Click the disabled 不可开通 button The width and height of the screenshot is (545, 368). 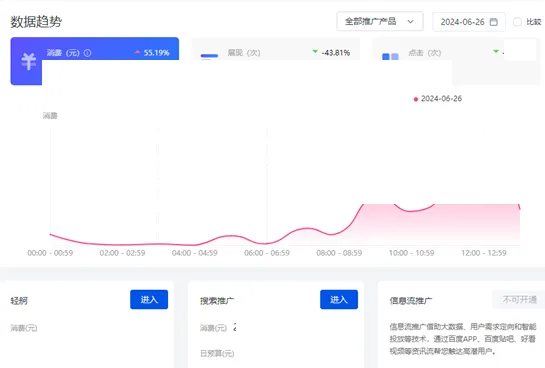point(519,300)
